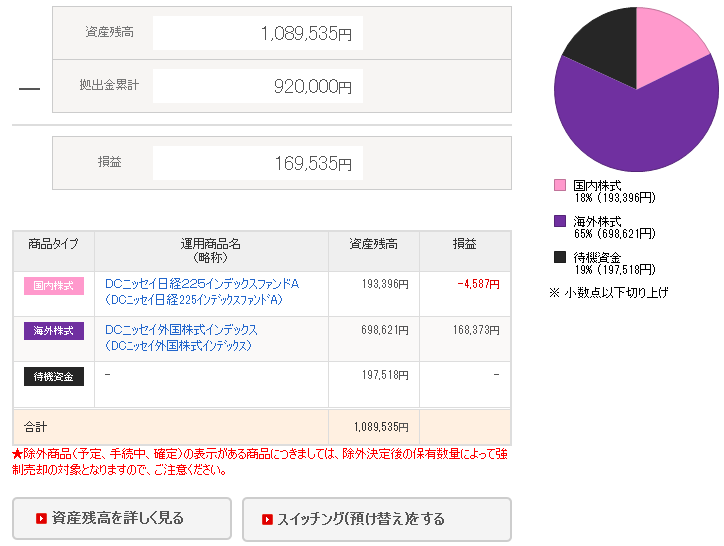Click the red ★除外商品 warning notice
The width and height of the screenshot is (724, 546).
click(x=260, y=462)
